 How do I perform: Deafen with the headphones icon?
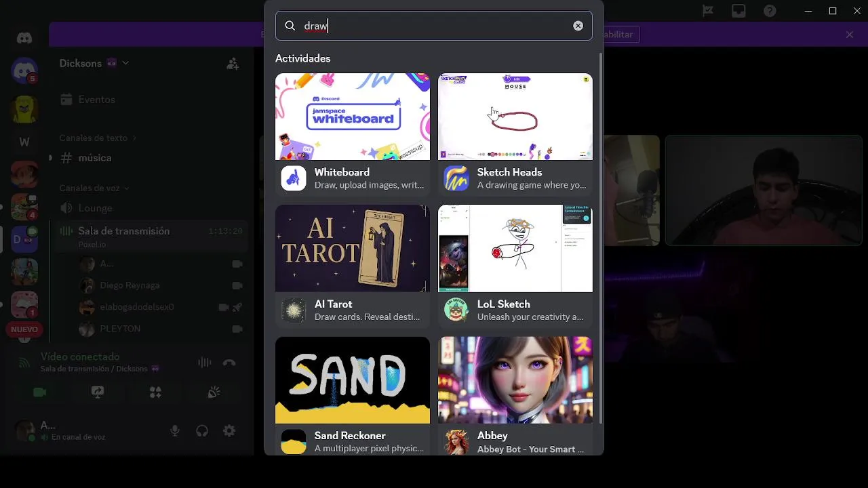click(202, 431)
